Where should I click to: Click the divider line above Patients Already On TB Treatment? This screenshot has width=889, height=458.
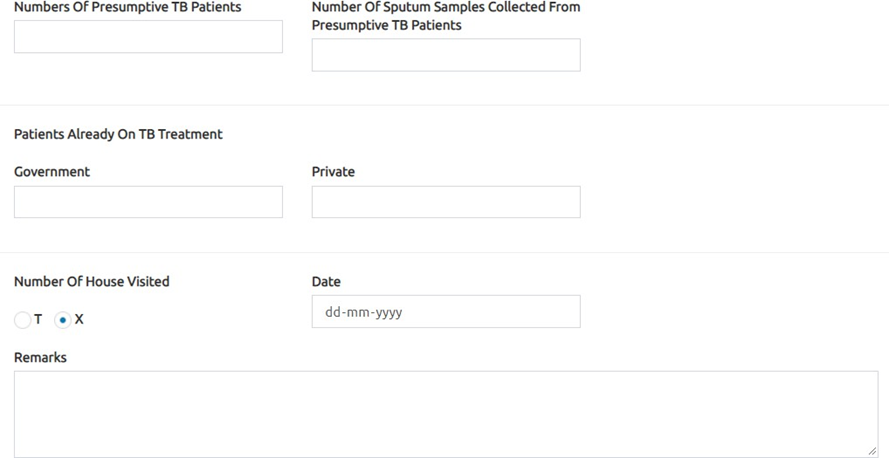point(444,105)
